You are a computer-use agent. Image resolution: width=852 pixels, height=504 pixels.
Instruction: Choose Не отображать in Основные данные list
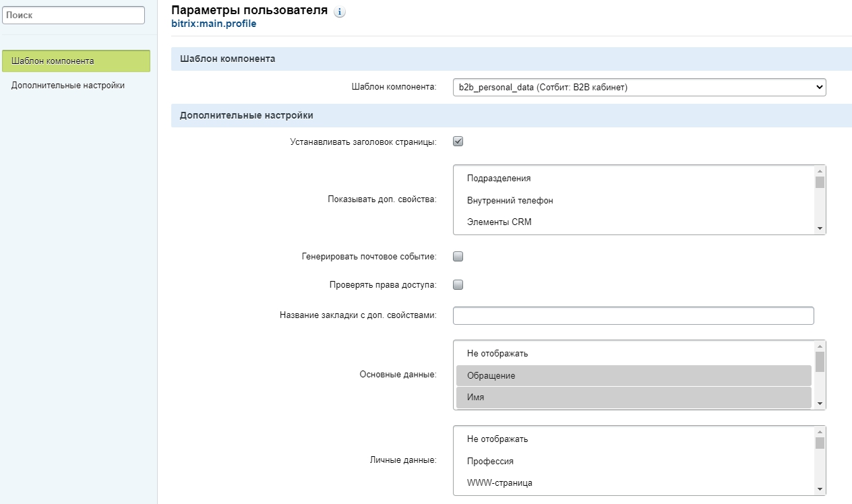coord(634,353)
